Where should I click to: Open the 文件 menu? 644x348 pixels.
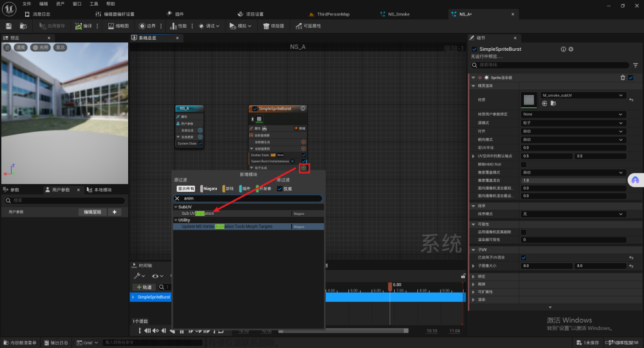tap(26, 4)
